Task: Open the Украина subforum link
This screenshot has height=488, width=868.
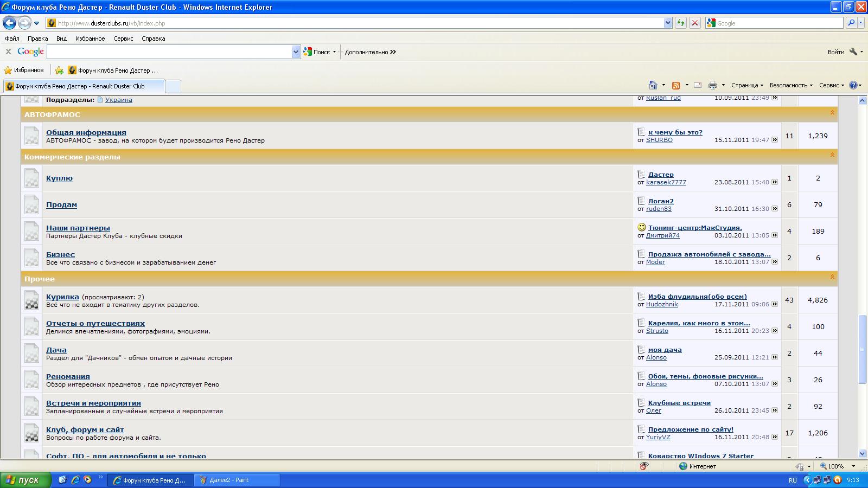Action: [118, 100]
